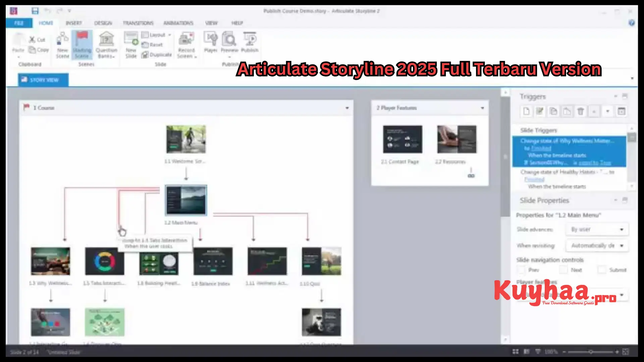Click the Record Screen ribbon button
Viewport: 644px width, 362px height.
(x=186, y=45)
